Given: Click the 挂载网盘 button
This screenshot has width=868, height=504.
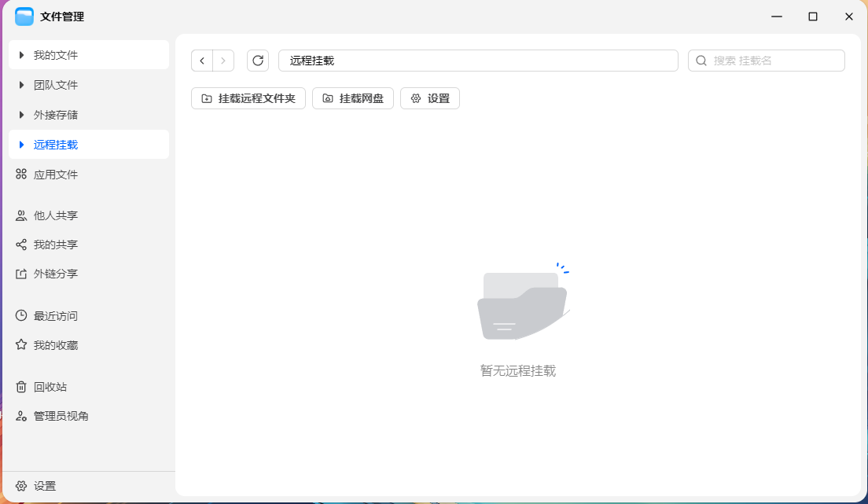Looking at the screenshot, I should pyautogui.click(x=353, y=98).
